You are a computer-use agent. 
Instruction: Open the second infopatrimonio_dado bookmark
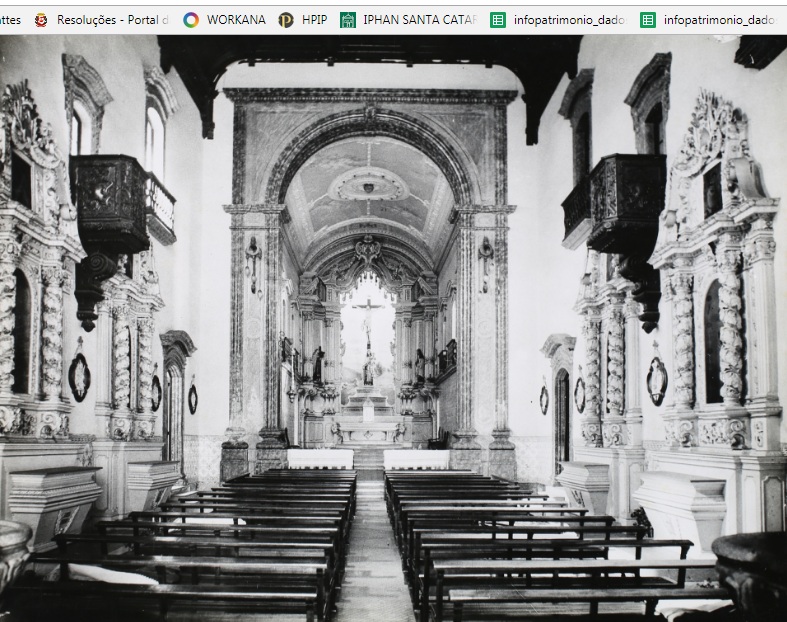719,19
